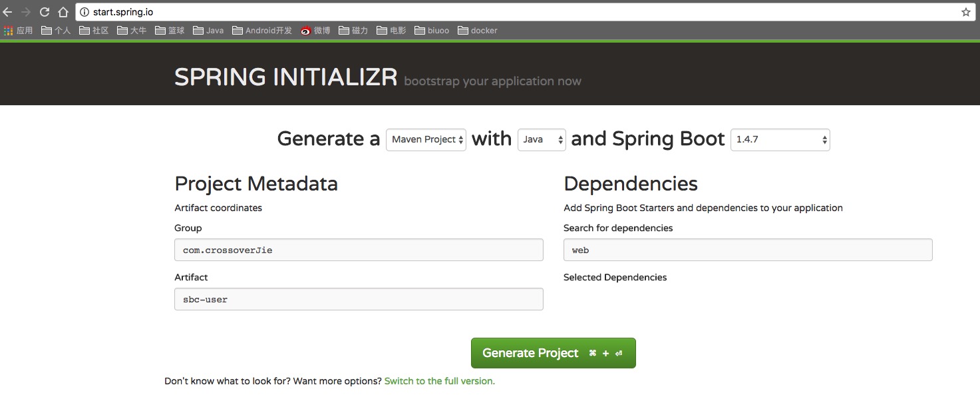
Task: Open the Spring Boot version dropdown
Action: pyautogui.click(x=780, y=140)
